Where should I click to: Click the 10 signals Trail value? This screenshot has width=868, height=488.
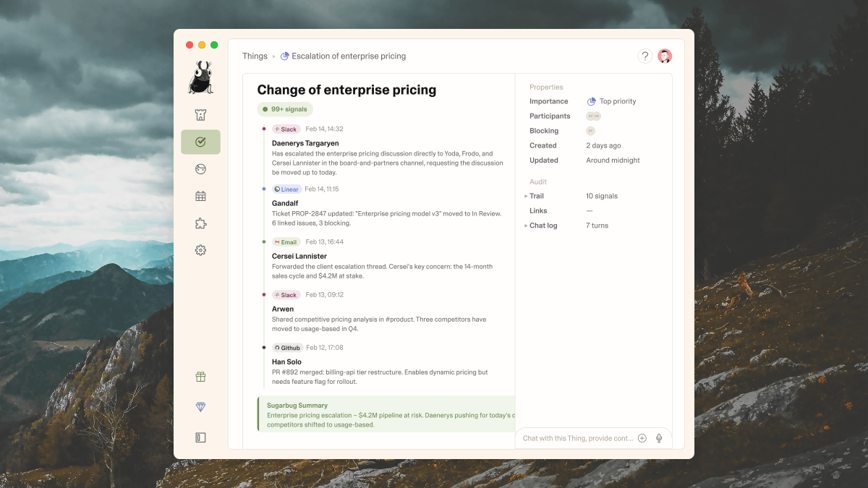tap(602, 196)
